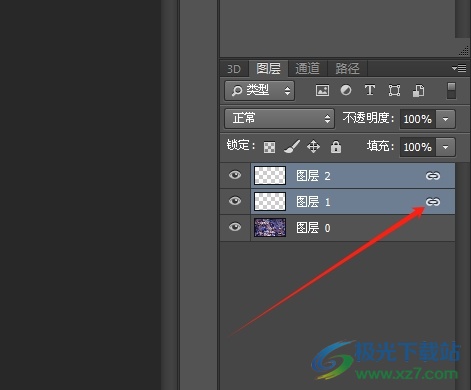Open the layers panel flyout menu
Screen dimensions: 471x390
(459, 68)
